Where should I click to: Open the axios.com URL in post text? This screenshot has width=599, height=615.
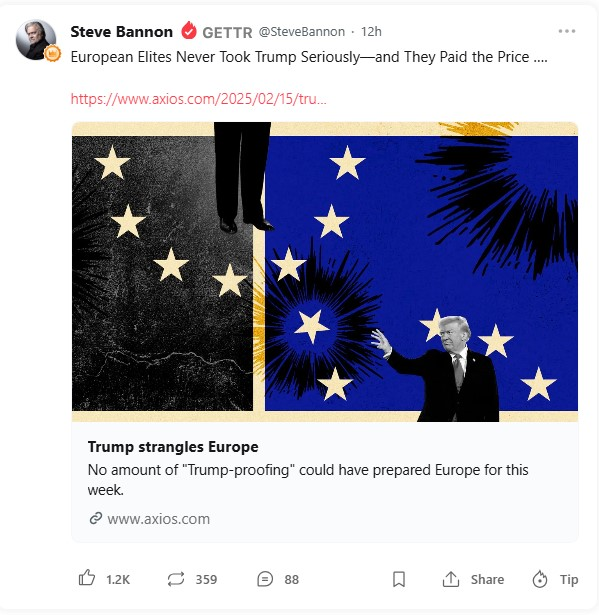pos(198,98)
